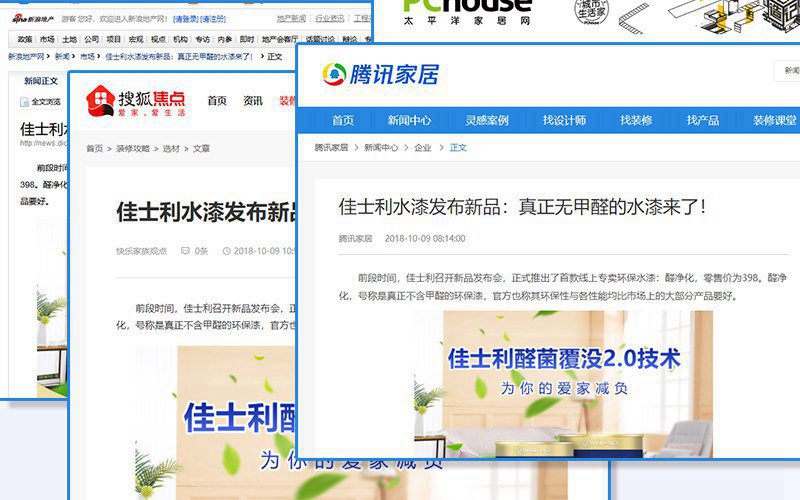This screenshot has height=500, width=800.
Task: Select 地产会客厅 in Sina navigation bar
Action: (280, 39)
